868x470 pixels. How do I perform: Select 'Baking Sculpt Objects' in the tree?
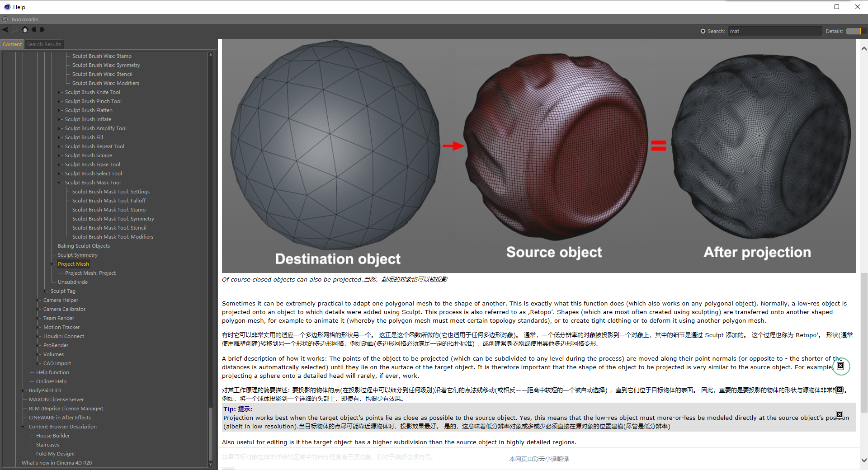(84, 246)
